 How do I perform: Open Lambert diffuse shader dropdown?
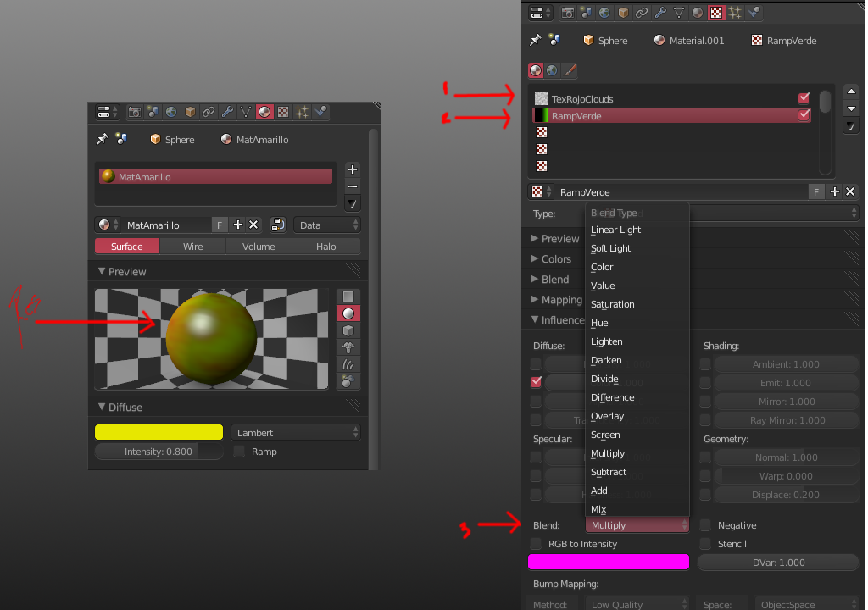[x=296, y=432]
